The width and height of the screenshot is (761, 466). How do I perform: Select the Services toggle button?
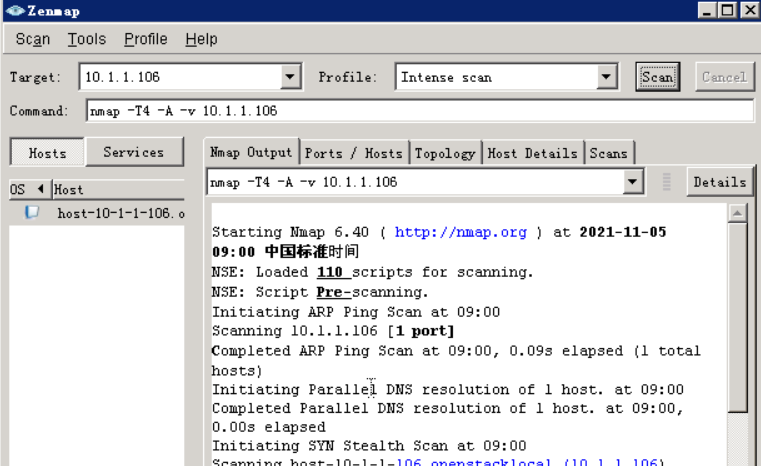pyautogui.click(x=134, y=152)
